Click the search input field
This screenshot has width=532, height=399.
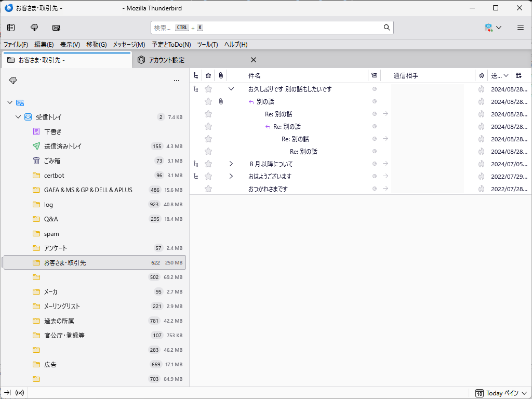(x=272, y=28)
